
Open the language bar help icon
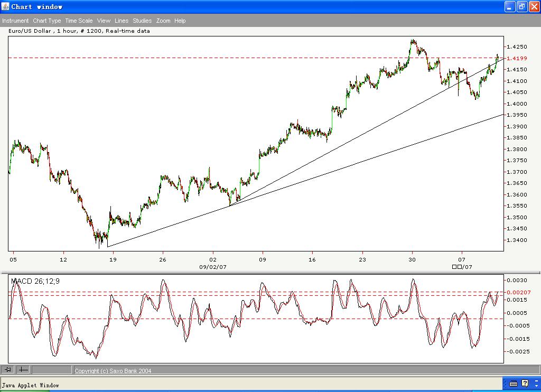(x=525, y=384)
